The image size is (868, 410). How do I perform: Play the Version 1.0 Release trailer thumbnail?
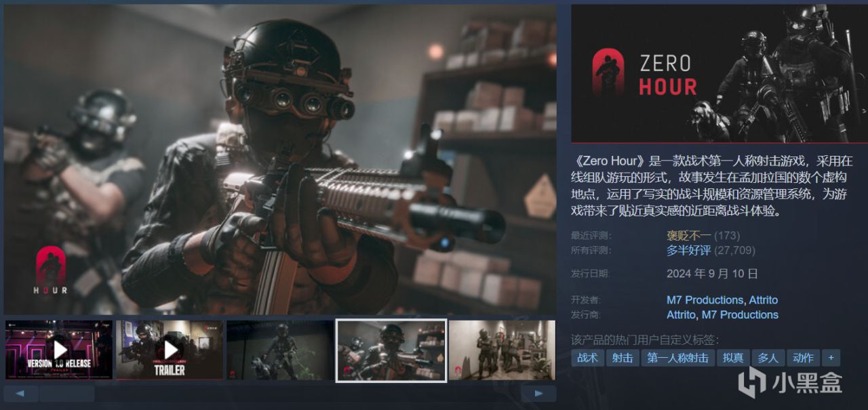click(59, 350)
